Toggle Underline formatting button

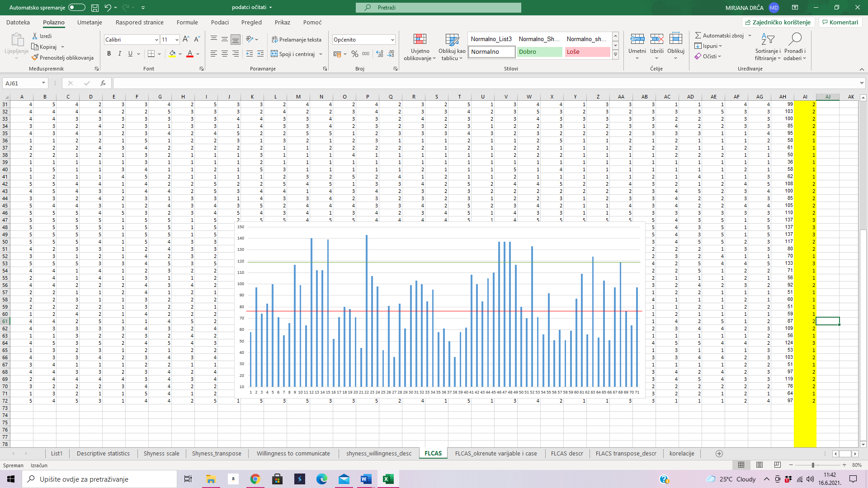130,54
